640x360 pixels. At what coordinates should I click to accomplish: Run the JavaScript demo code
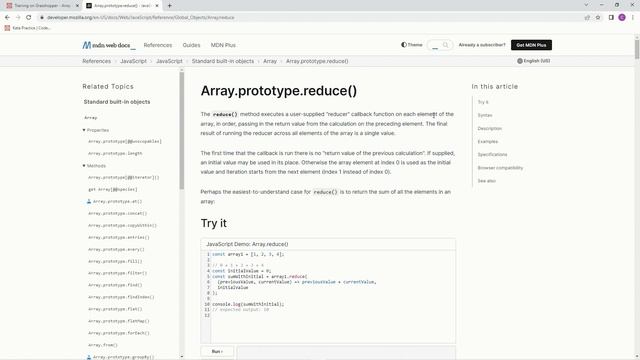click(x=217, y=351)
